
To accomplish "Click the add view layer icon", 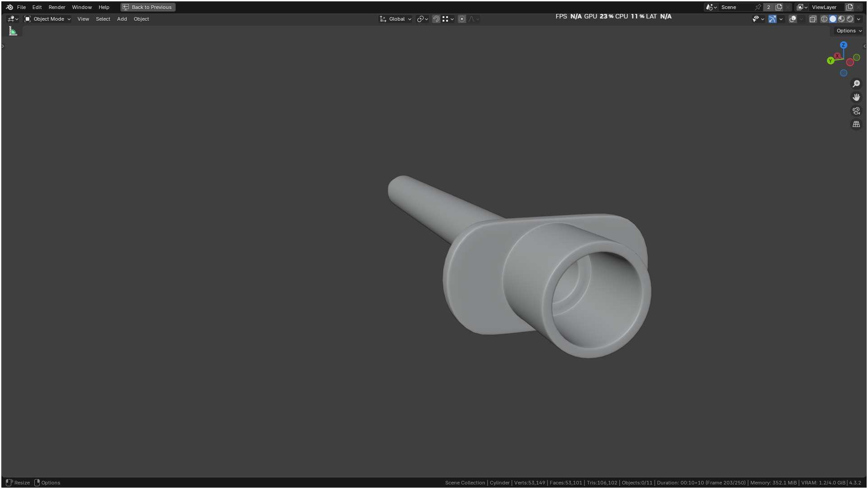I will 850,7.
